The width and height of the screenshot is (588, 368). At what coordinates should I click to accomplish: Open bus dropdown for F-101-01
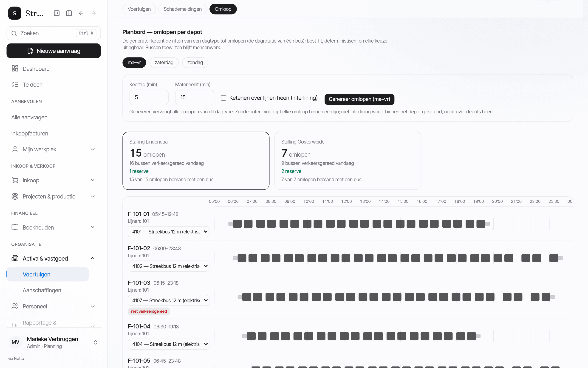tap(169, 232)
